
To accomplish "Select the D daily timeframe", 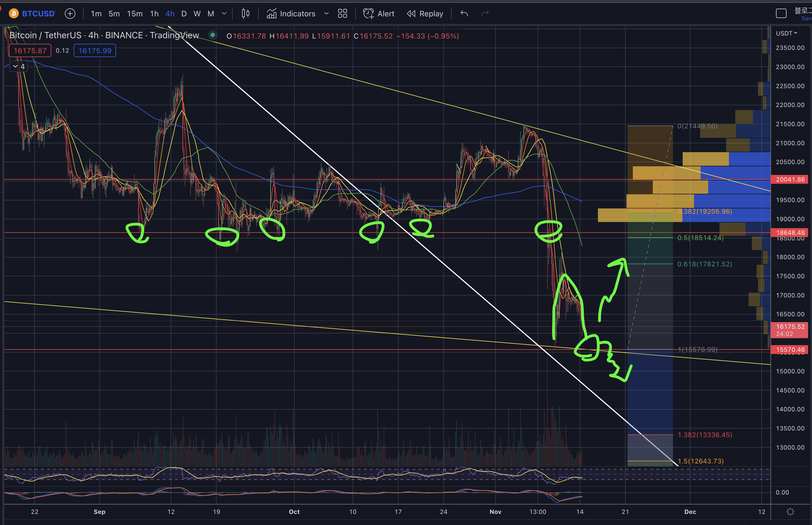I will point(184,14).
